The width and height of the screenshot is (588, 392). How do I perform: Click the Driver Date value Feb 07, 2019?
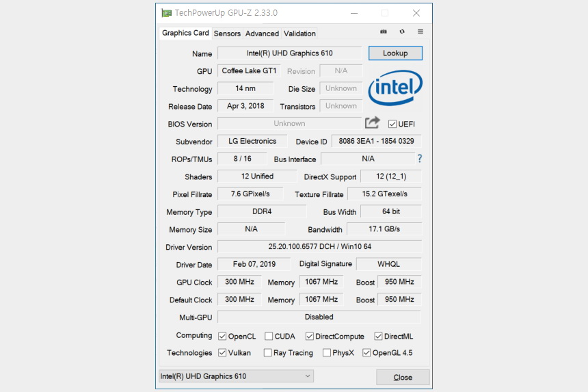pos(254,265)
